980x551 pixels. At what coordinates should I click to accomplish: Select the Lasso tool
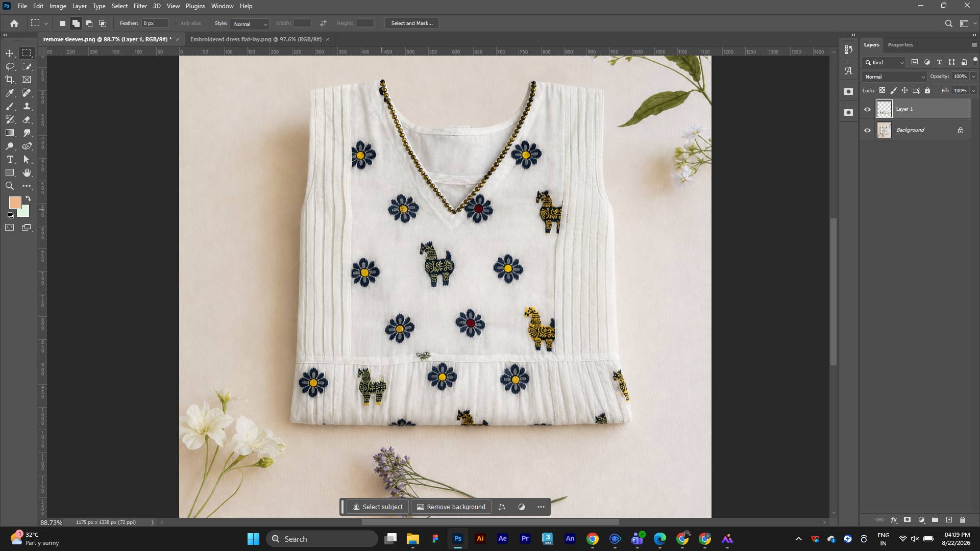(x=10, y=66)
